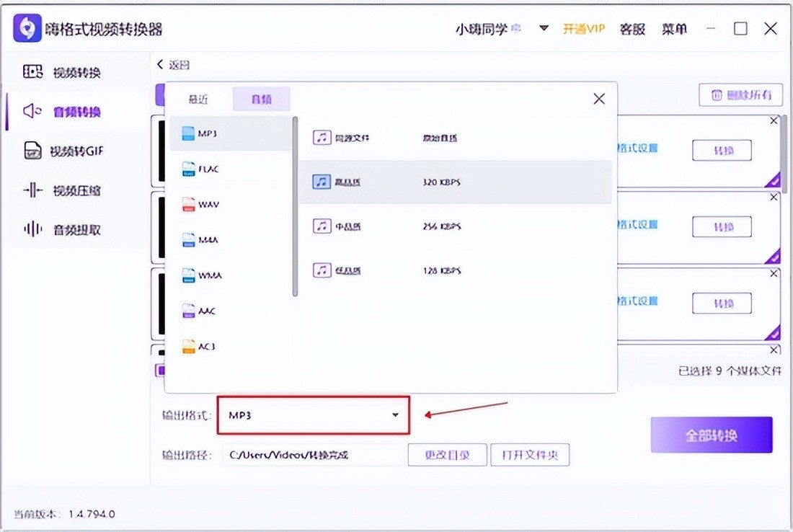
Task: Click the 全部转换 button
Action: (x=711, y=435)
